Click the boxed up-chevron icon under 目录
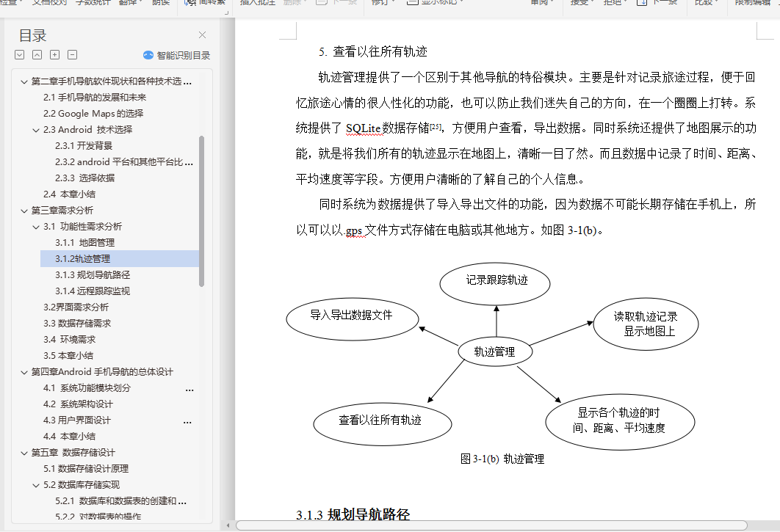This screenshot has height=532, width=780. (37, 55)
